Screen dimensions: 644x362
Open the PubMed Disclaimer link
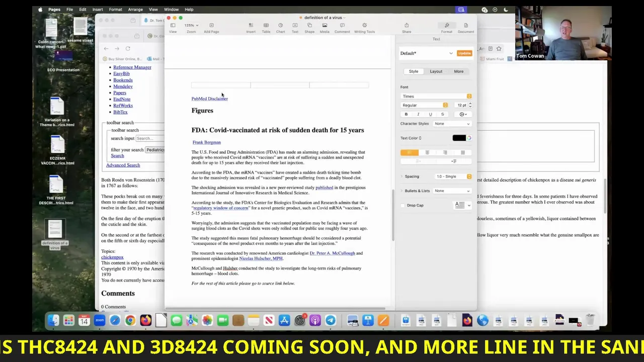coord(209,99)
